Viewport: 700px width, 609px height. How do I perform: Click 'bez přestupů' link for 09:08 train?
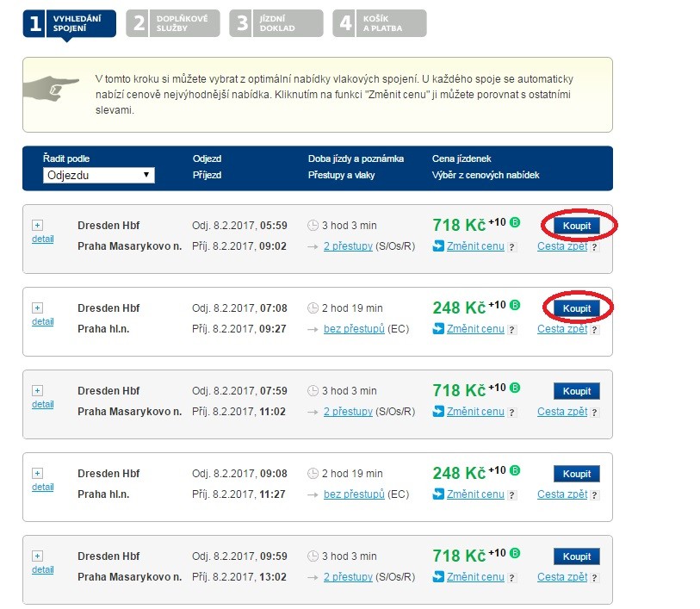354,494
